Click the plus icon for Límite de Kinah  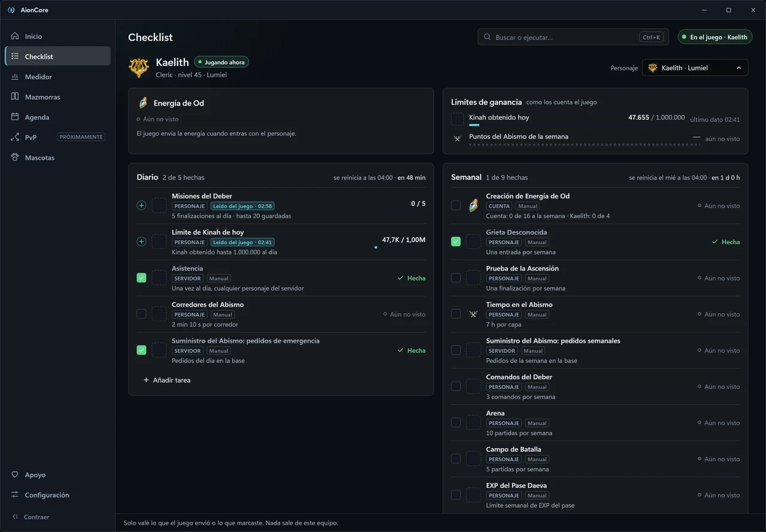click(x=141, y=242)
